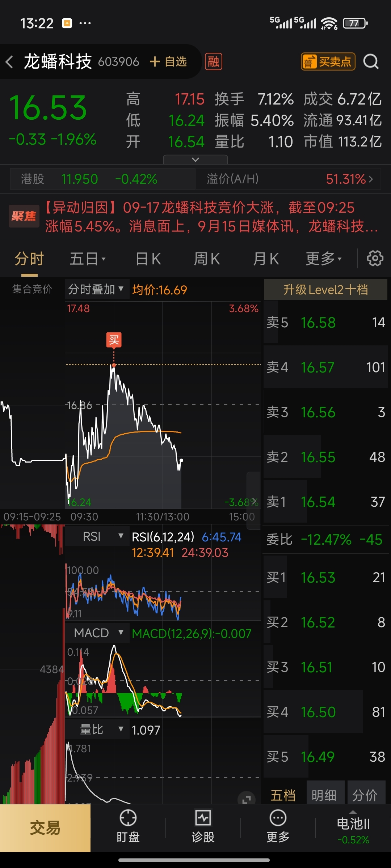The image size is (391, 868).
Task: Open the 更多 chart periods dropdown
Action: click(x=324, y=259)
